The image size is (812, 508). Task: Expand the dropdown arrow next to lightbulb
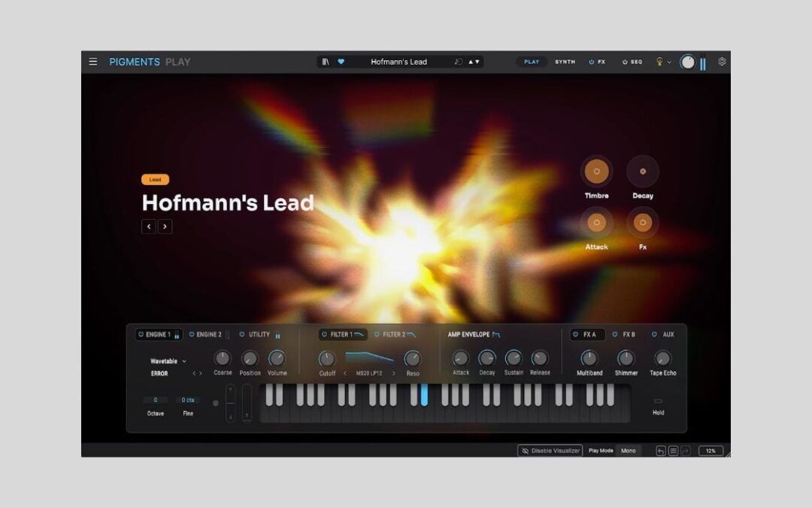[x=669, y=62]
